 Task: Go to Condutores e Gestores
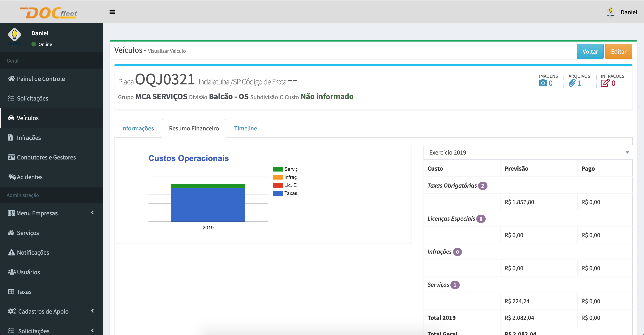[51, 157]
